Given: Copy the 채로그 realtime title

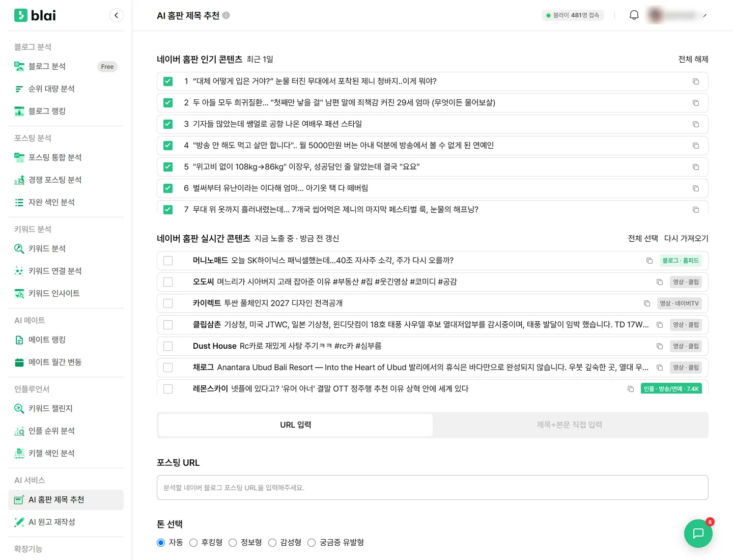Looking at the screenshot, I should (x=660, y=368).
